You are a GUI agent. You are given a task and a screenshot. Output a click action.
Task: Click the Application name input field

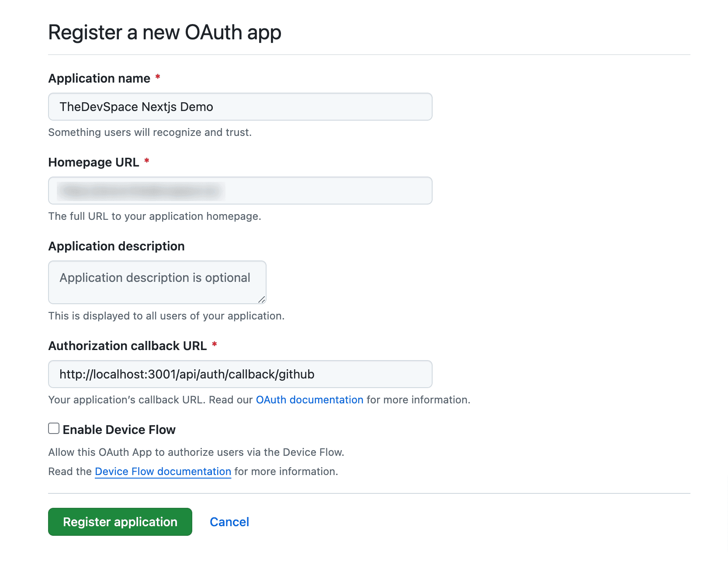[240, 107]
